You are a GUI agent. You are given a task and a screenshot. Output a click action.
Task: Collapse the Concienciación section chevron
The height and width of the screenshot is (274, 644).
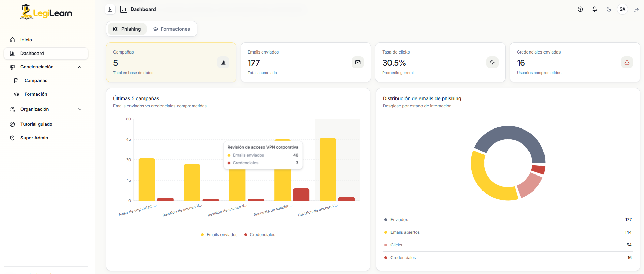click(x=80, y=67)
